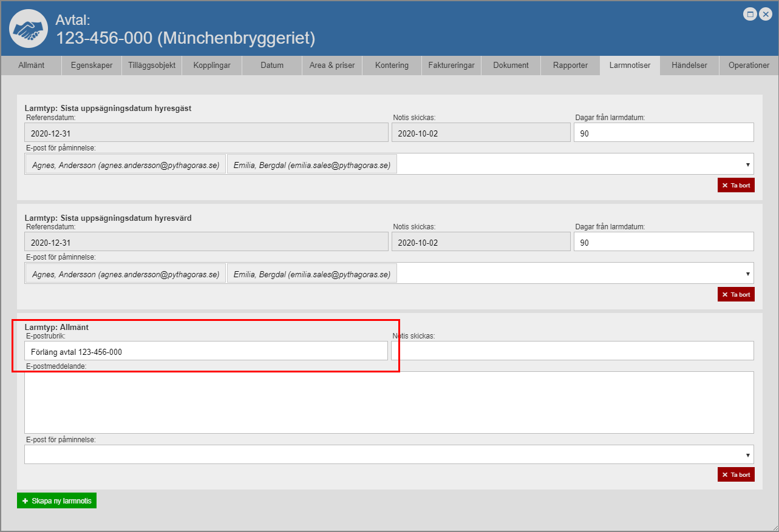Click the handshake agreement icon in header

(29, 29)
